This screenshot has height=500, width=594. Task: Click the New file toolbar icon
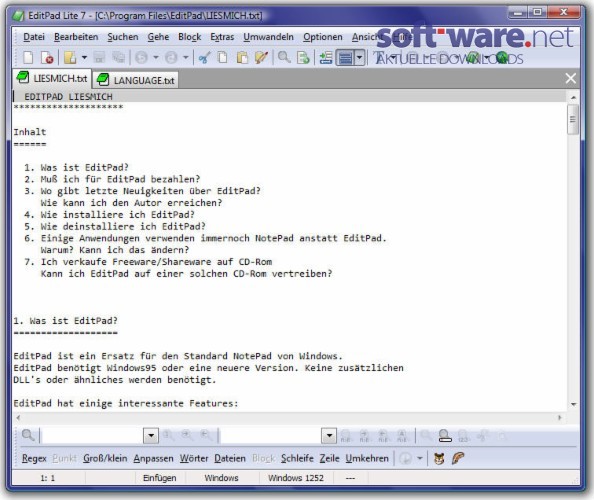click(28, 58)
